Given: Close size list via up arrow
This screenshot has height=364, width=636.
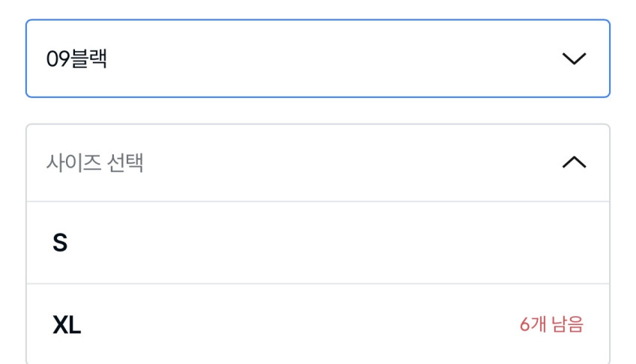Looking at the screenshot, I should (x=574, y=163).
